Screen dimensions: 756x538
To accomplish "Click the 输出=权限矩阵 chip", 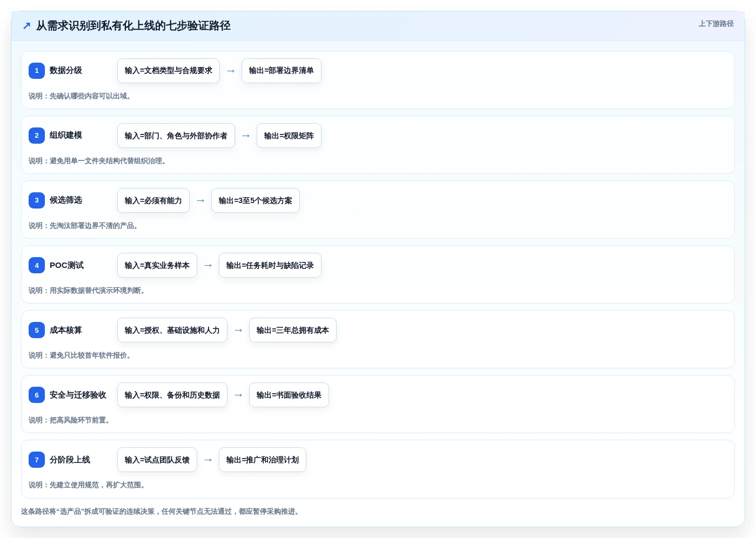I will tap(289, 136).
